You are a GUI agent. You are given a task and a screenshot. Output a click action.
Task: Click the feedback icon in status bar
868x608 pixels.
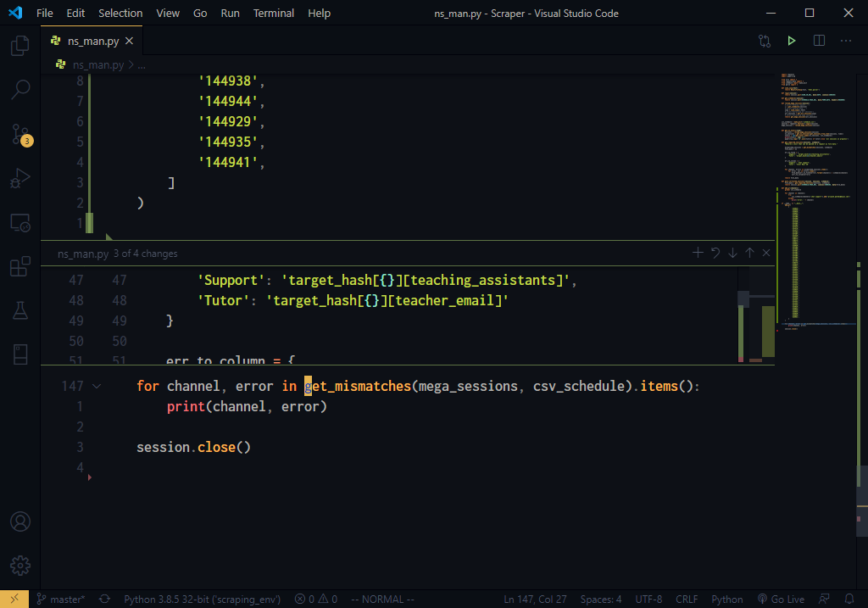click(x=824, y=600)
